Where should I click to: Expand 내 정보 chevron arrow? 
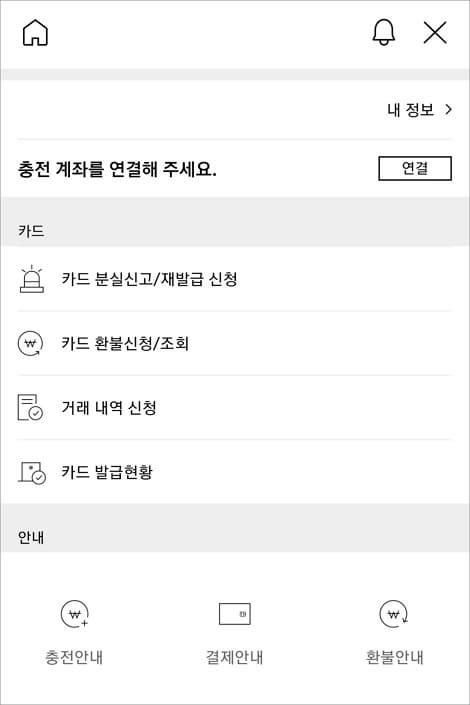(448, 109)
